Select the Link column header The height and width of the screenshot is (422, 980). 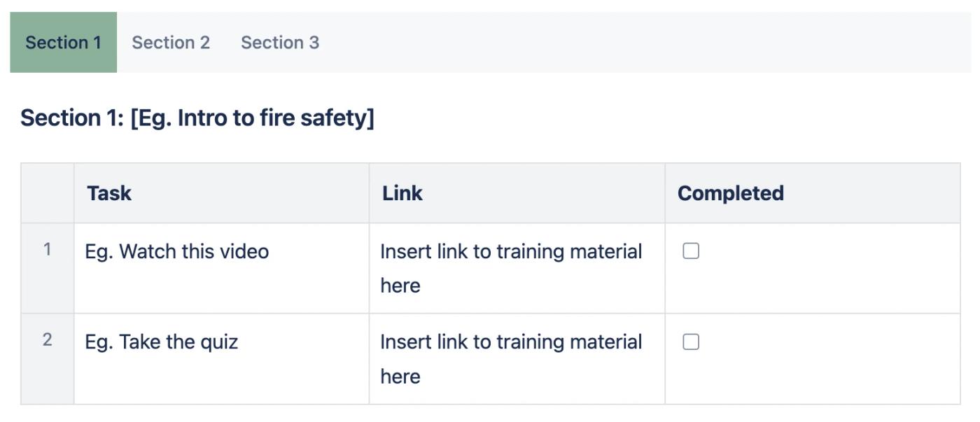pos(402,193)
